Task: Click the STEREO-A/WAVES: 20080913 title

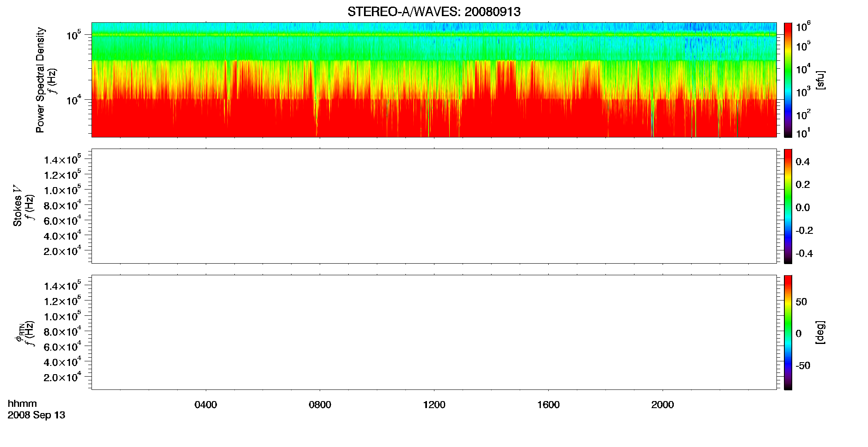Action: coord(434,12)
